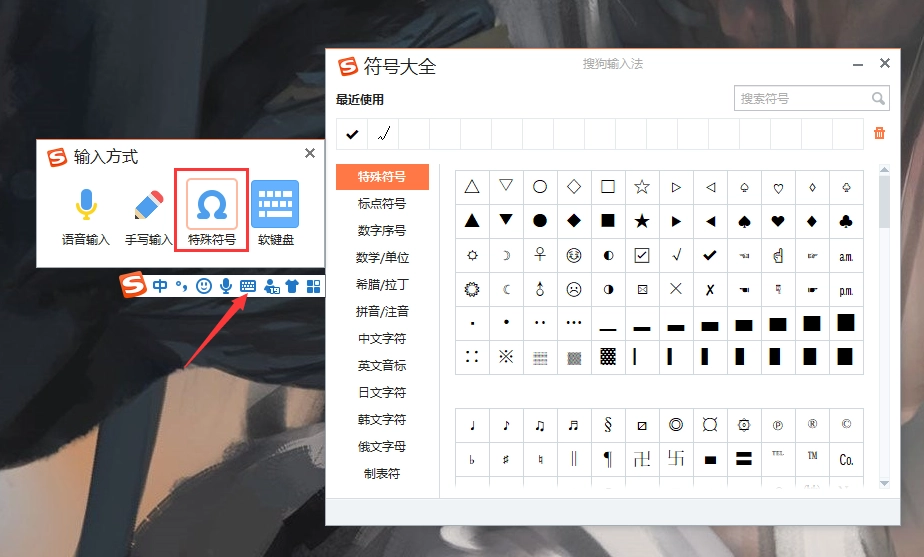The height and width of the screenshot is (557, 924).
Task: Toggle the punctuation mode on Sogou toolbar
Action: click(x=182, y=286)
